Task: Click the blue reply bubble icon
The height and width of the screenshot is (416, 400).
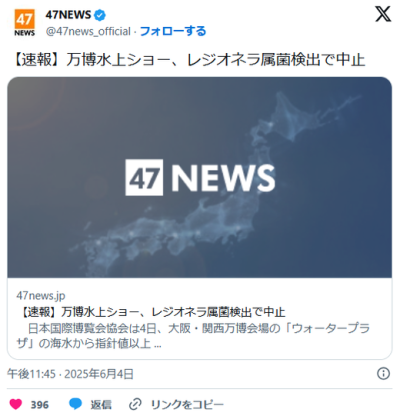Action: (x=75, y=404)
